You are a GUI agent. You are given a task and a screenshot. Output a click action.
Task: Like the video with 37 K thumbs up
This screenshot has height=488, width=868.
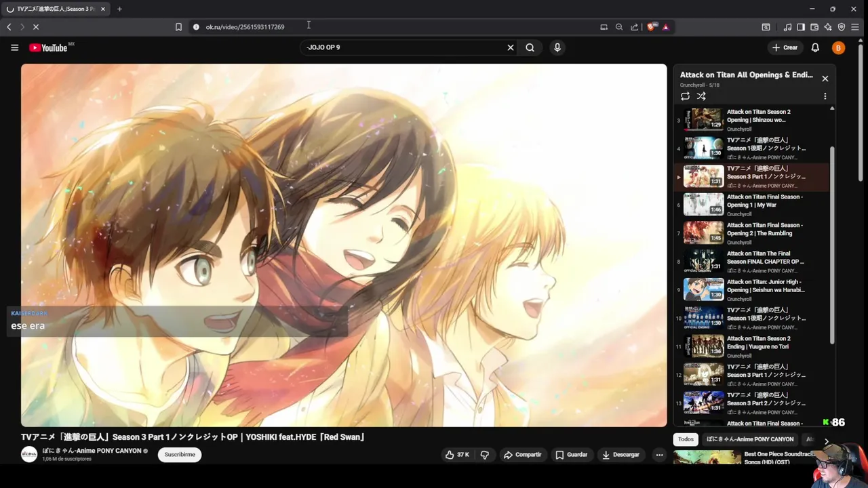[x=457, y=455]
